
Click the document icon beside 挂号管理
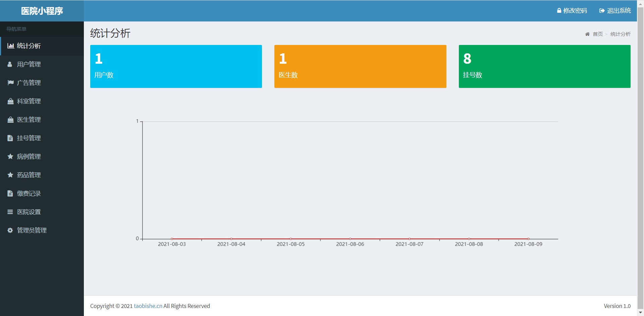(x=10, y=138)
